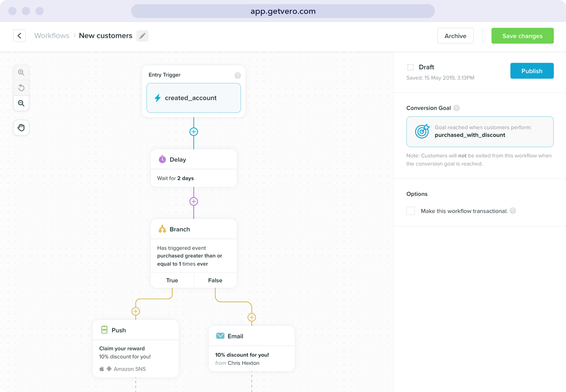566x392 pixels.
Task: Add a step on the True branch
Action: tap(136, 311)
